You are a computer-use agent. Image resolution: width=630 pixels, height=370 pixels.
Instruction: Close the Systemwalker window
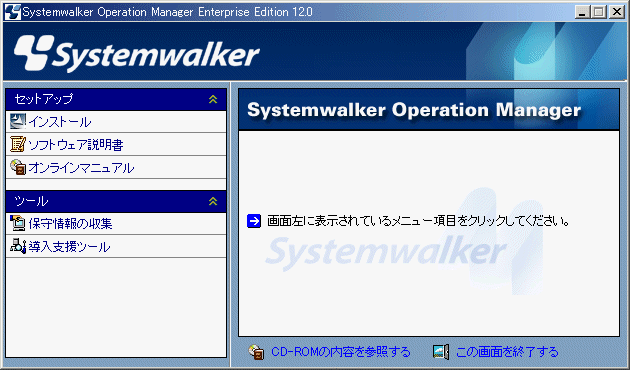tap(617, 12)
